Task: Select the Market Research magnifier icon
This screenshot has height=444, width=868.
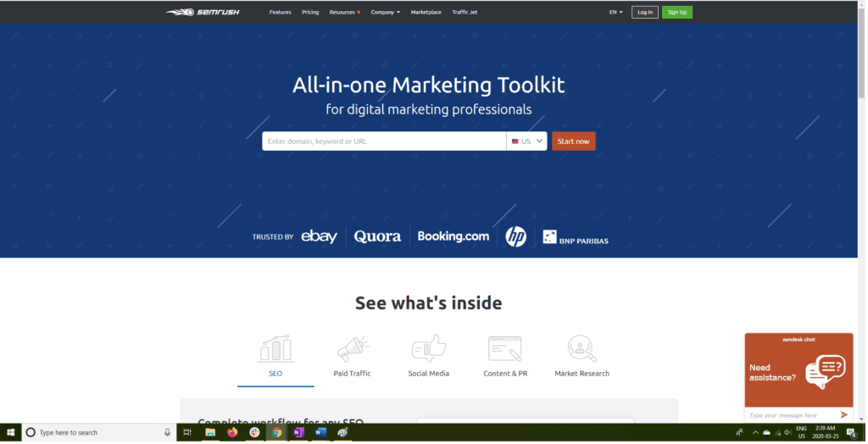Action: 582,349
